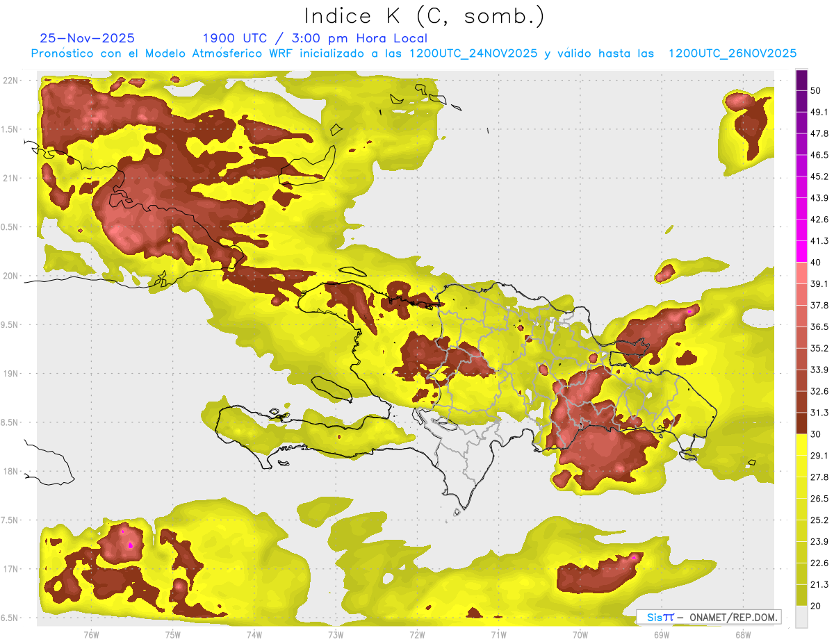Click the "76W" longitude label
The image size is (834, 644).
(x=91, y=634)
